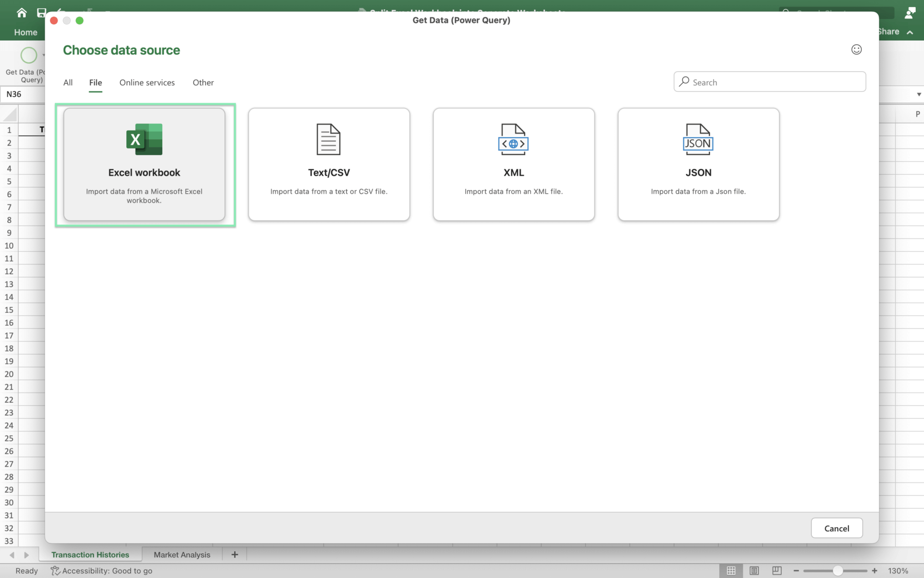Viewport: 924px width, 578px height.
Task: Switch to the All tab
Action: 68,82
